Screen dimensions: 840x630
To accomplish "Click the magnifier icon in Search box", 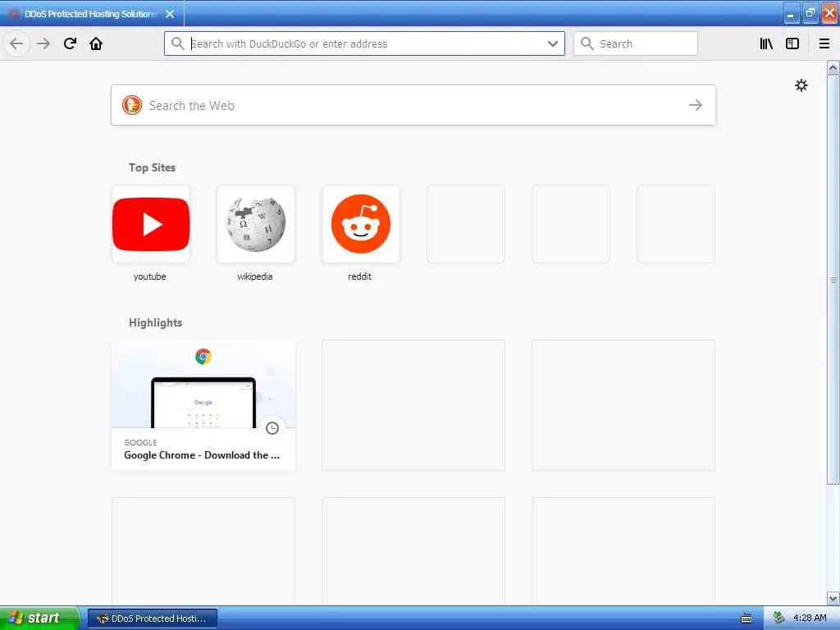I will (x=587, y=43).
